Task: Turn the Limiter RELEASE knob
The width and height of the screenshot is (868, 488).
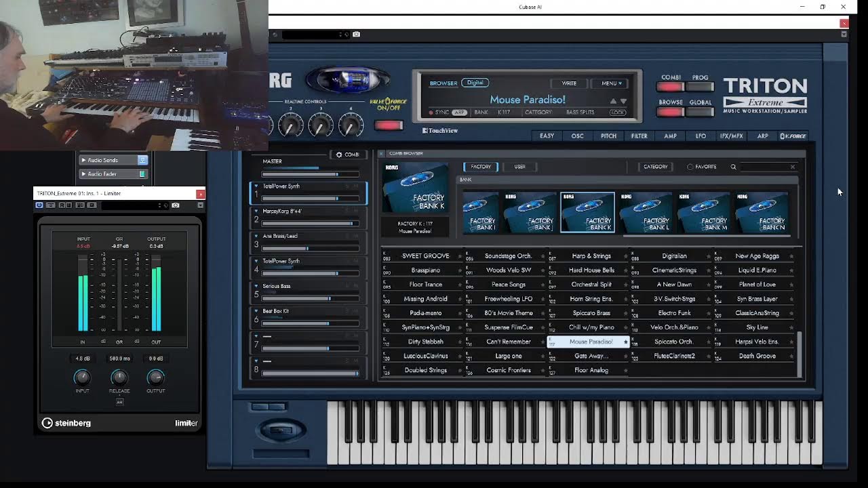Action: 119,377
